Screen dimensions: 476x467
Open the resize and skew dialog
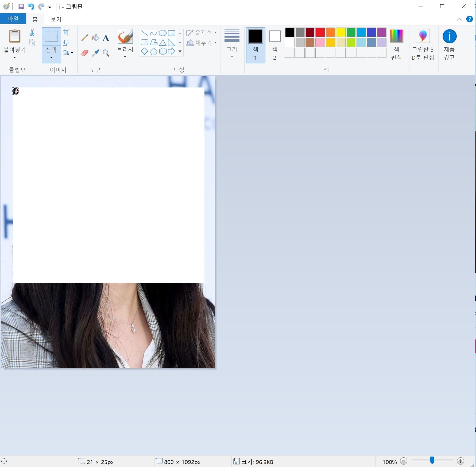click(x=66, y=43)
